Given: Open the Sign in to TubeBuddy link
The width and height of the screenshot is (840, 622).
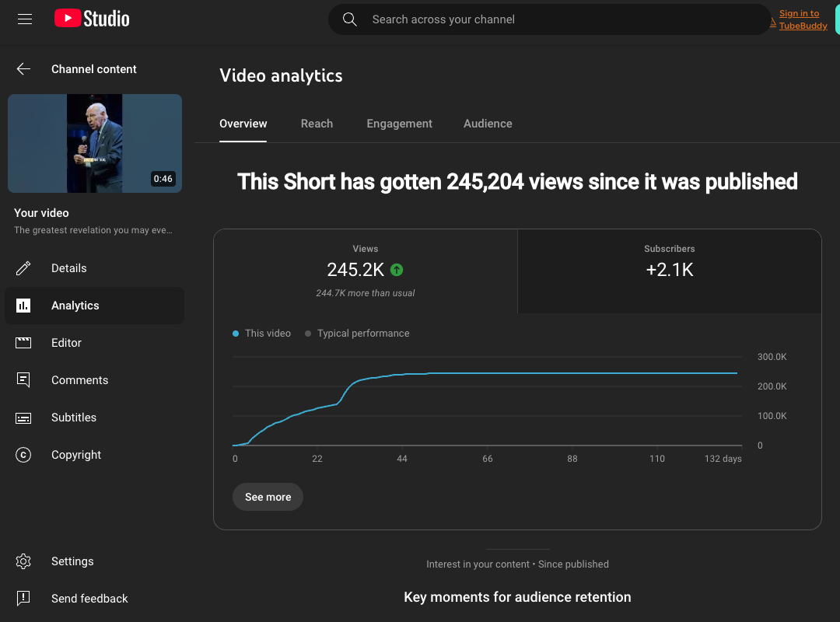Looking at the screenshot, I should [799, 19].
